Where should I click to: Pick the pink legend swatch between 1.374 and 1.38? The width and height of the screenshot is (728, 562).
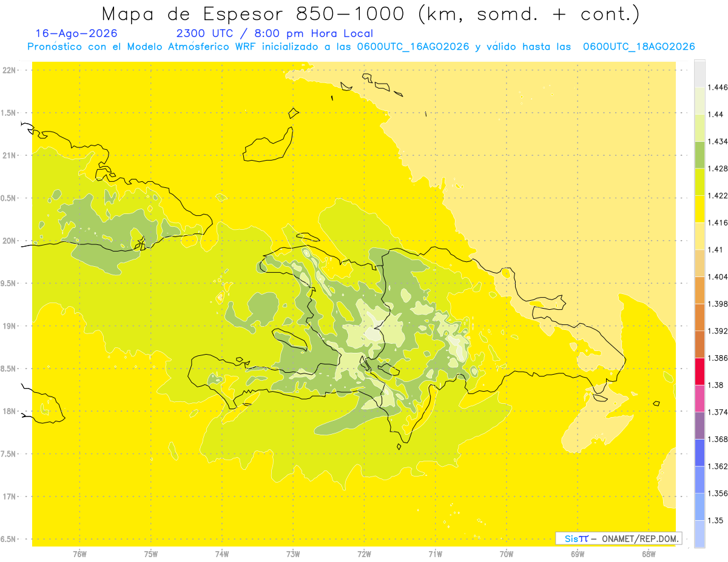pyautogui.click(x=699, y=398)
